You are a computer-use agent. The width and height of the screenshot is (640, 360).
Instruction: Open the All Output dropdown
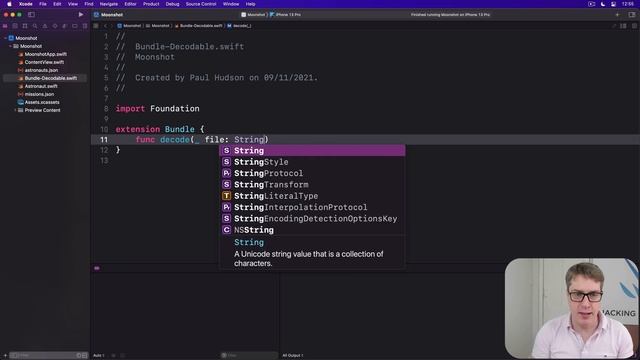[x=293, y=356]
